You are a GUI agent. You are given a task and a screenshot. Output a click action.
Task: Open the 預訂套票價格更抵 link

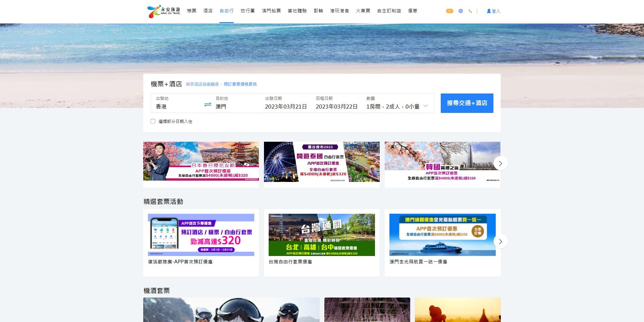240,84
